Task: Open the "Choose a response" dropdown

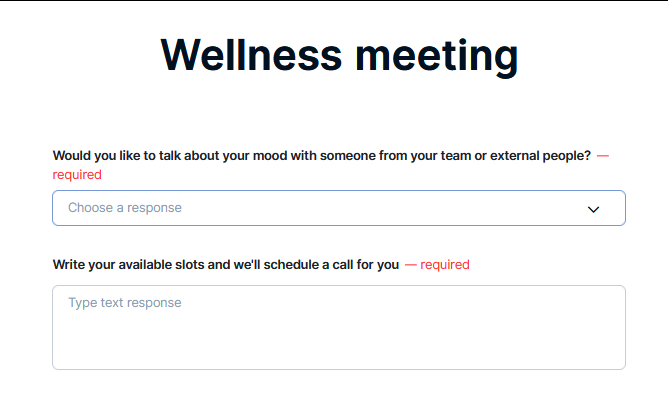Action: [339, 208]
